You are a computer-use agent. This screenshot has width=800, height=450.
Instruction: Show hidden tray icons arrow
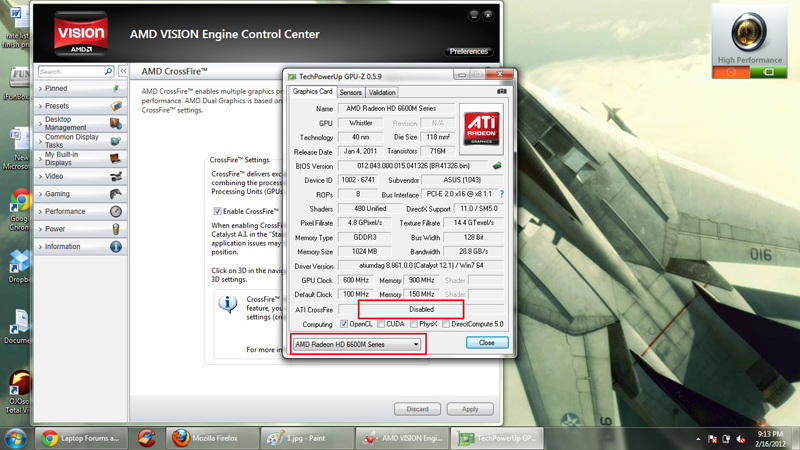(698, 439)
